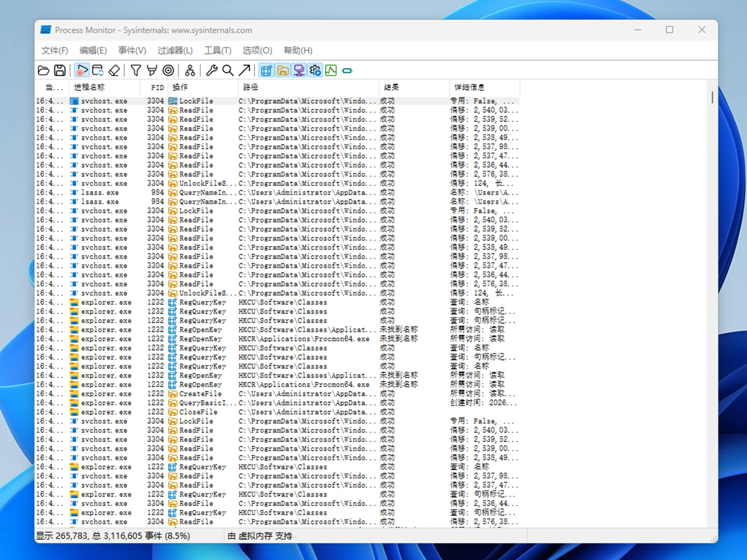The height and width of the screenshot is (560, 747).
Task: Toggle Show Registry Activity
Action: tap(266, 71)
